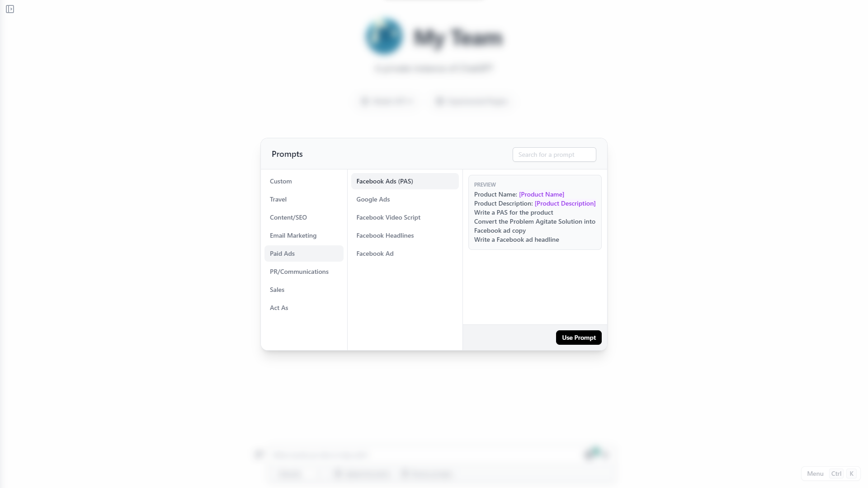Expand the Sales prompts category
Screen dimensions: 868x488
click(x=277, y=289)
